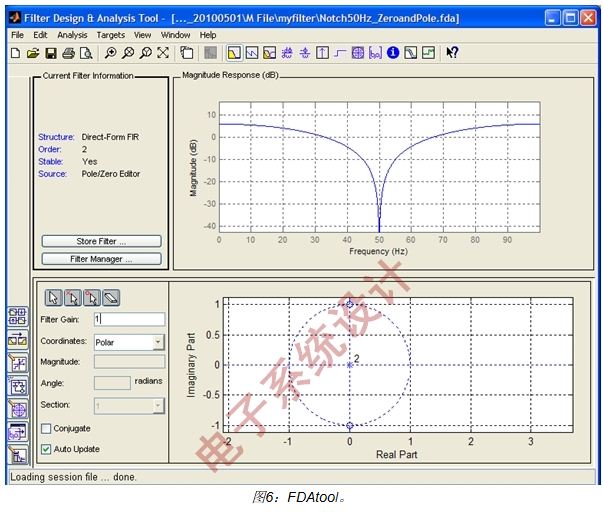Viewport: 603px width, 512px height.
Task: Click the Direct-Form FIR structure text
Action: coord(110,137)
